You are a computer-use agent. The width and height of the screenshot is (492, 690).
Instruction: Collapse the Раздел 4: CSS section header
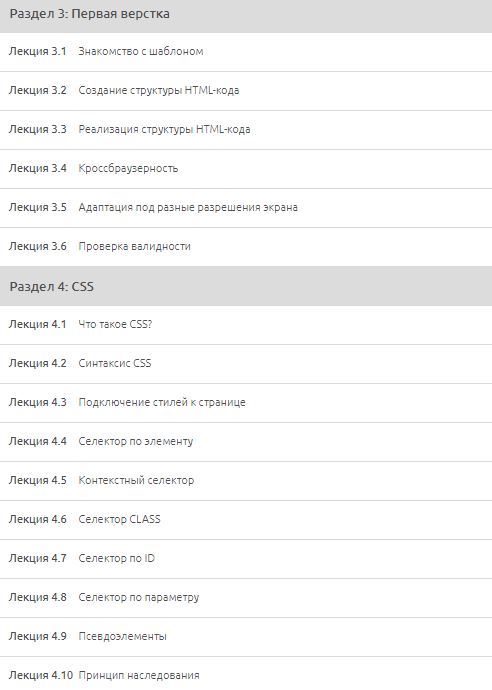[246, 286]
